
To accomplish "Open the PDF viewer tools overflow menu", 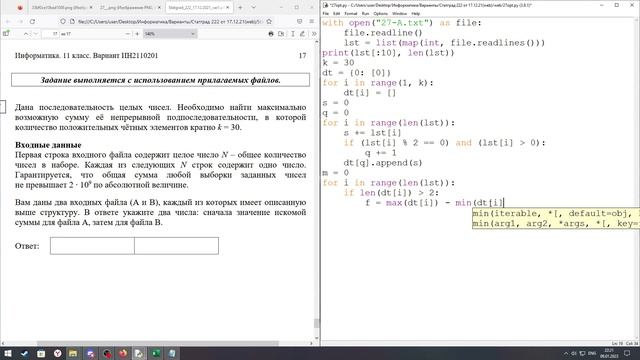I will [x=314, y=34].
